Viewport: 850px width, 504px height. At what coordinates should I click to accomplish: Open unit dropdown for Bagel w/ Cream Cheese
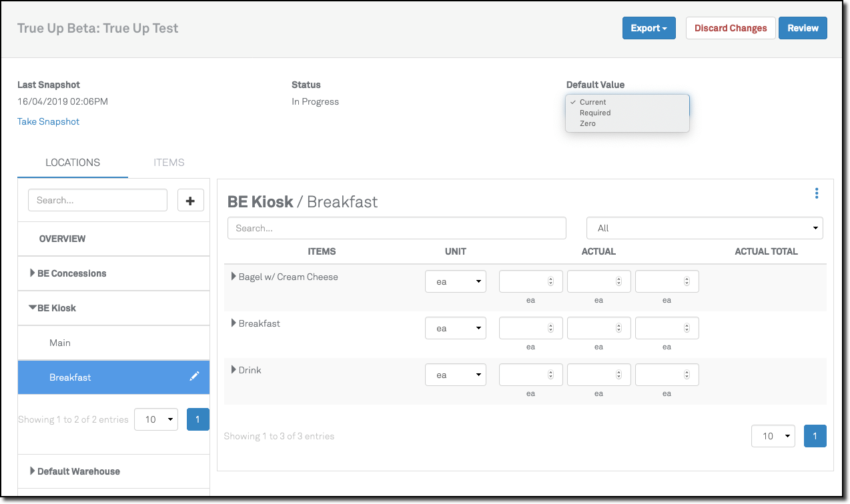[456, 281]
